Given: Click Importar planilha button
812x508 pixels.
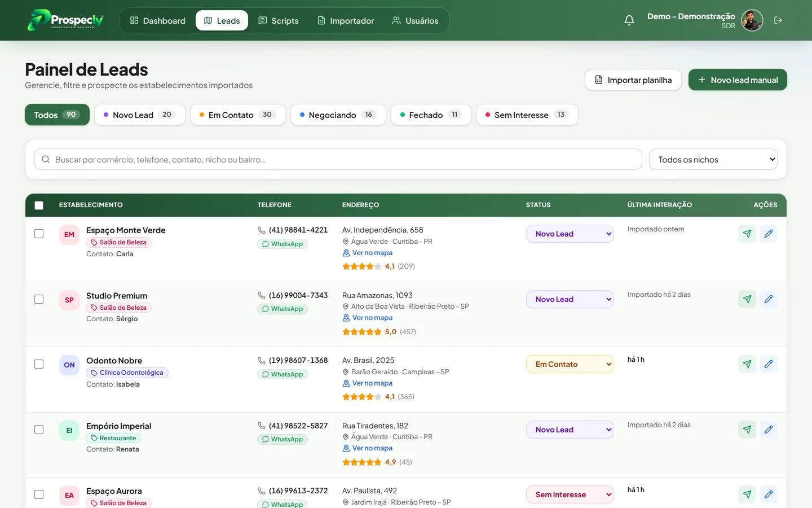Looking at the screenshot, I should click(633, 80).
